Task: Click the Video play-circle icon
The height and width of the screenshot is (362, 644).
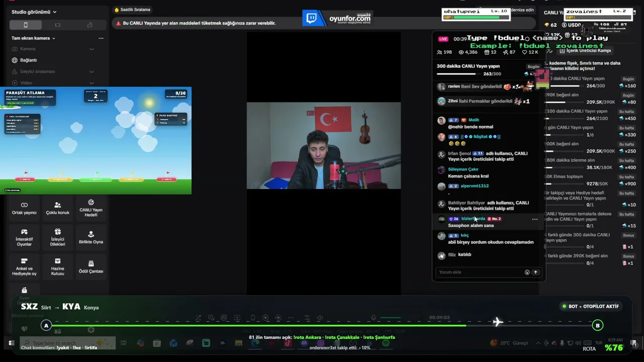Action: pyautogui.click(x=15, y=83)
